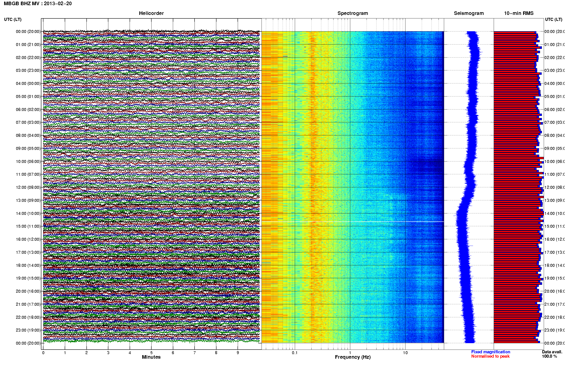Viewport: 588px width, 368px height.
Task: Click the '5' tick on Minutes axis
Action: [151, 353]
